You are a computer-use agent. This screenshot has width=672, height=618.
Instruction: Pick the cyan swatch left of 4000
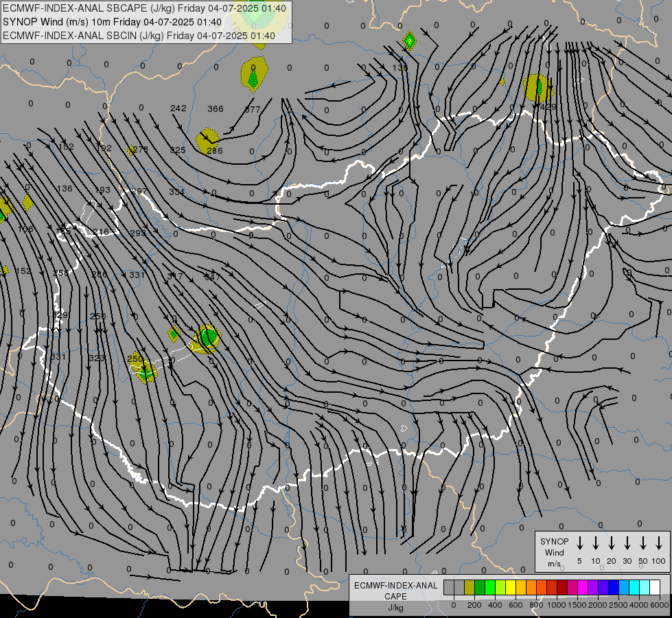634,587
